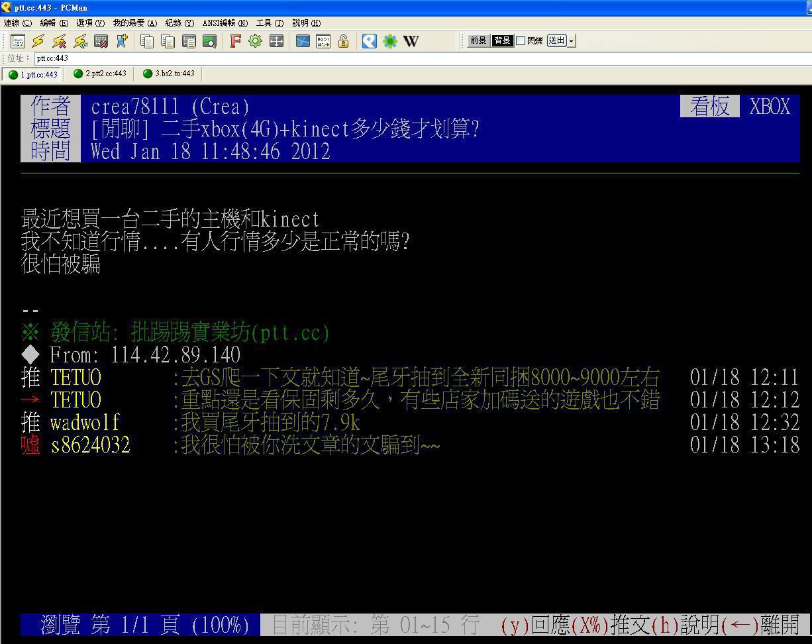Open the 我的最愛 (A) menu

click(135, 23)
